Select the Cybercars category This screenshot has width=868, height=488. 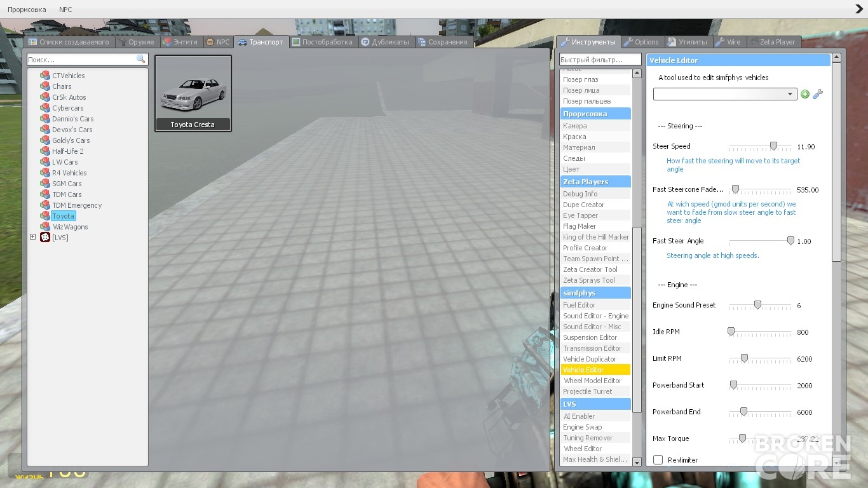(67, 108)
